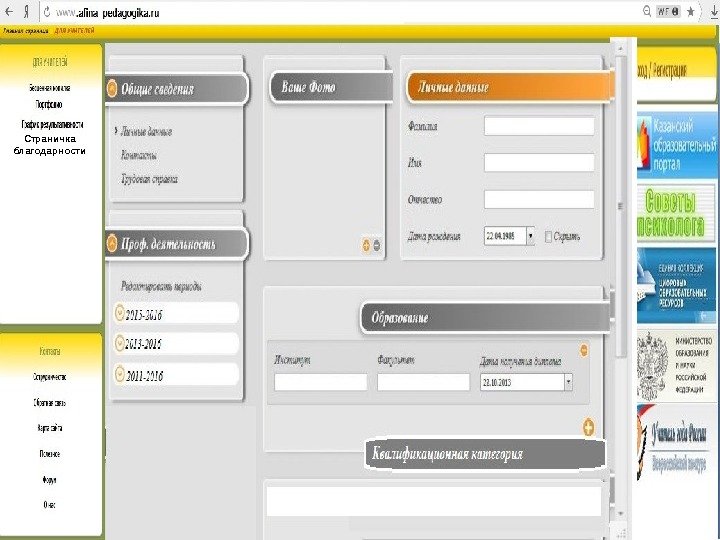Toggle the Скрыть checkbox next to birth date

(548, 236)
